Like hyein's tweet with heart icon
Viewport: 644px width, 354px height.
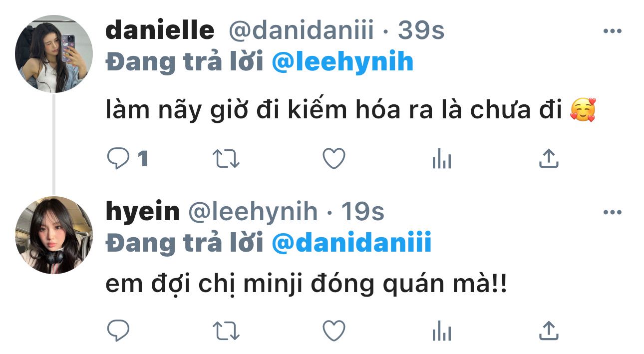(x=333, y=331)
